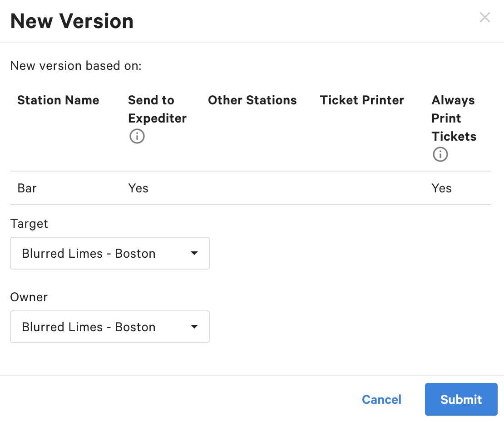
Task: Click the Target field label
Action: (x=29, y=224)
